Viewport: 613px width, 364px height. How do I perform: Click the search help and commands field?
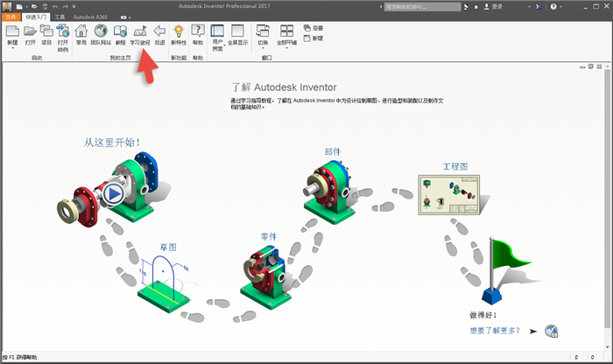coord(422,7)
